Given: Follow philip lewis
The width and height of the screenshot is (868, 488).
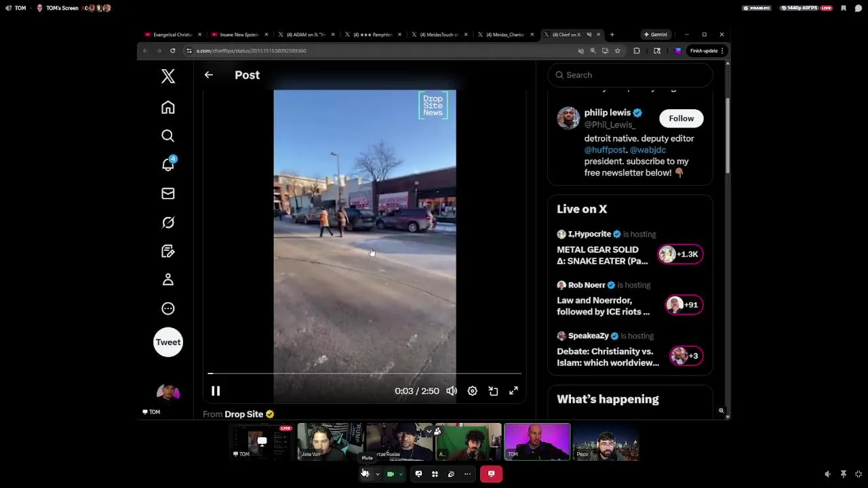Looking at the screenshot, I should [682, 119].
